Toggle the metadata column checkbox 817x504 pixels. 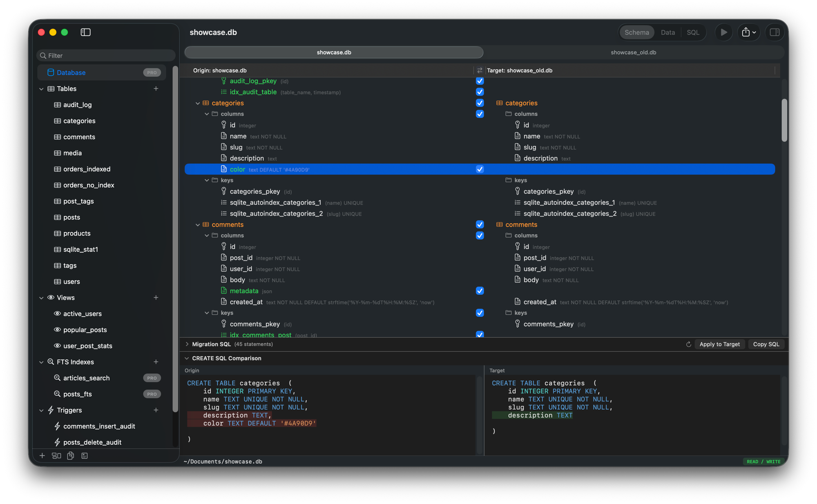coord(480,291)
